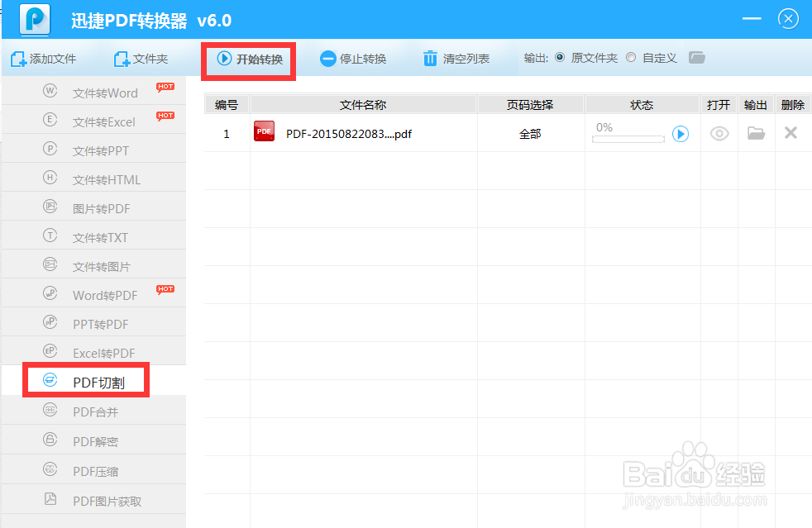The image size is (812, 528).
Task: Choose PDF切割 split mode
Action: (93, 380)
